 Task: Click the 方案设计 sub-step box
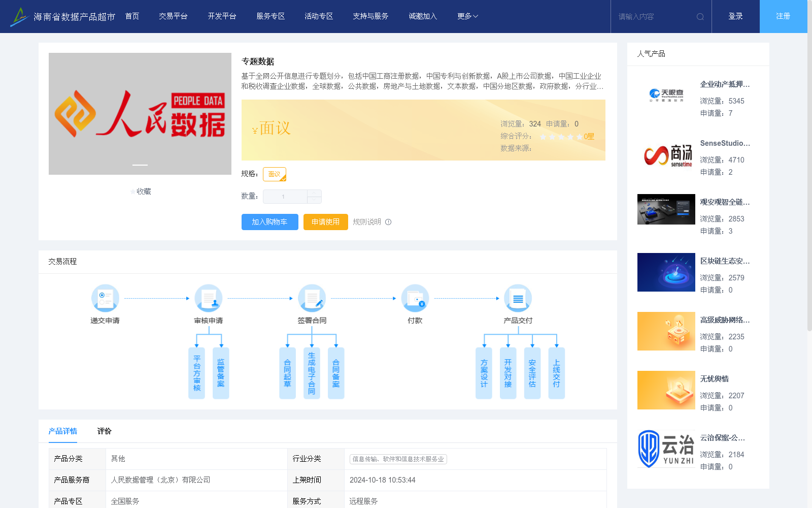484,373
